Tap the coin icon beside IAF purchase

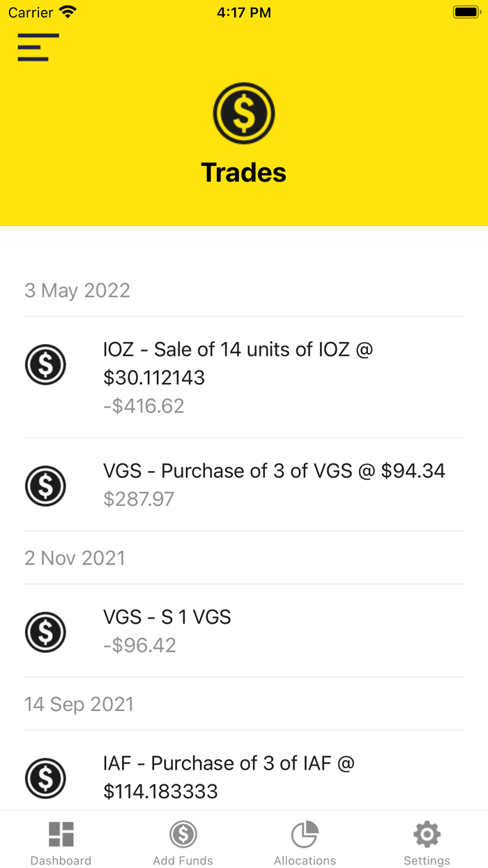point(45,777)
